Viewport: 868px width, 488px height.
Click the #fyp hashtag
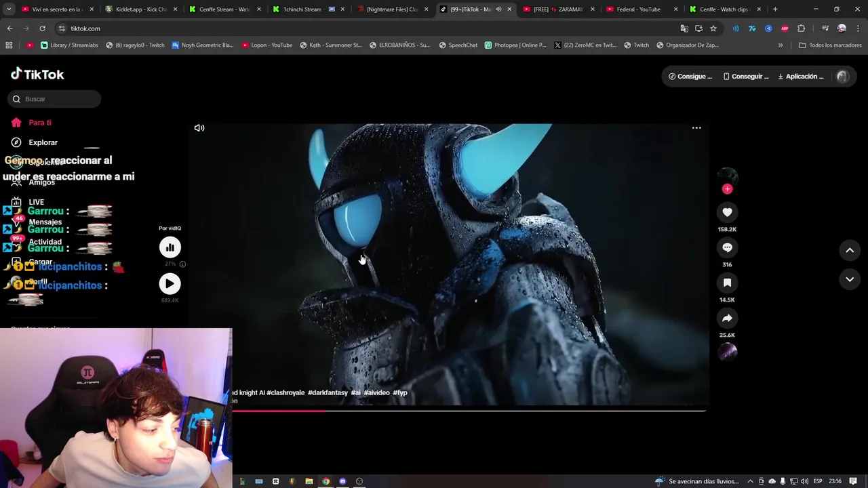point(400,392)
